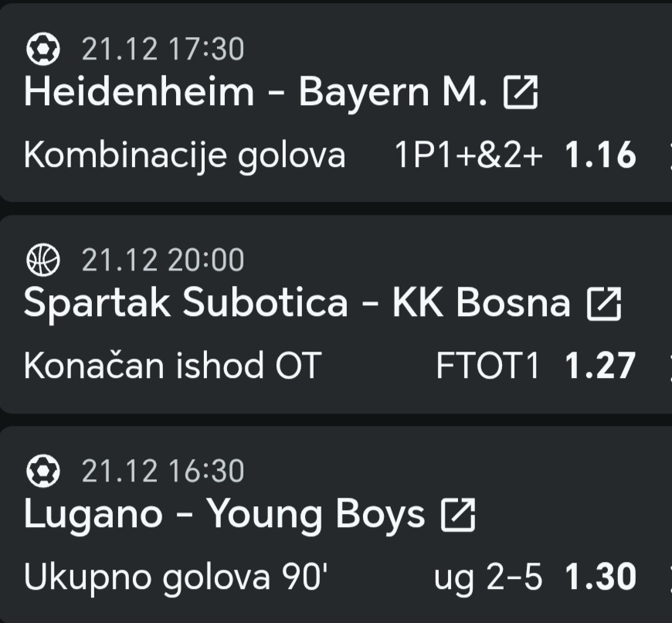672x623 pixels.
Task: Click the soccer ball icon for Lugano match
Action: pyautogui.click(x=43, y=470)
